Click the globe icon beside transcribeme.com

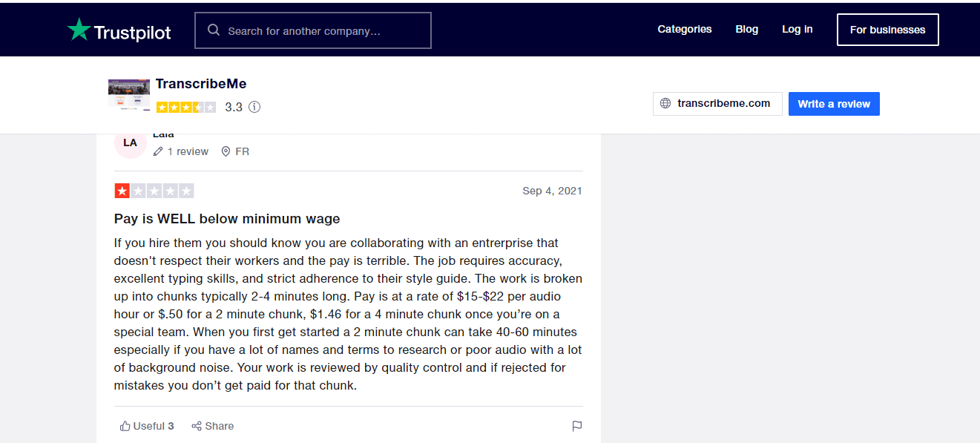click(665, 104)
